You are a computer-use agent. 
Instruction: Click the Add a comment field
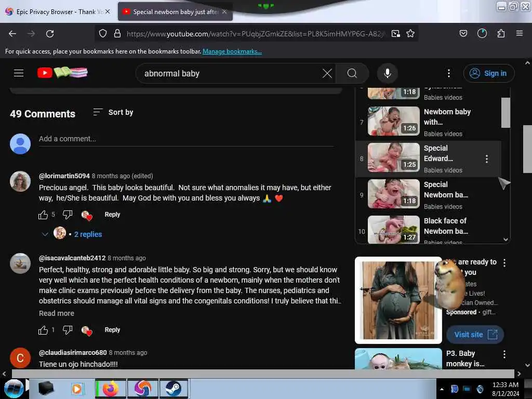(x=186, y=139)
